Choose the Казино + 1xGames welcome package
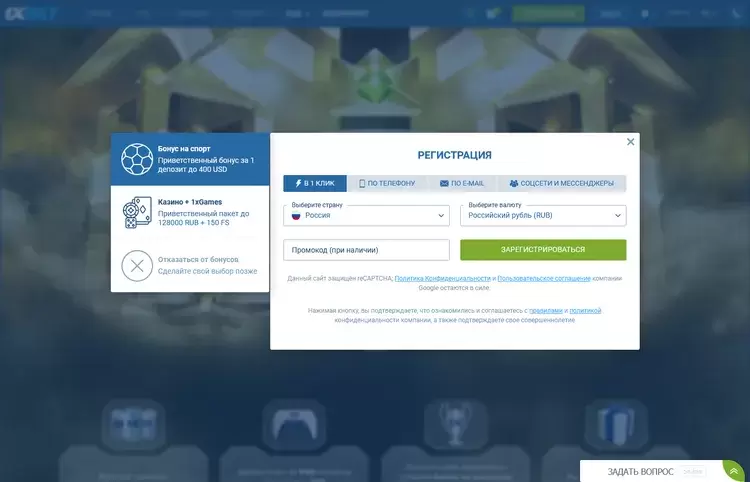This screenshot has height=482, width=750. (205, 213)
